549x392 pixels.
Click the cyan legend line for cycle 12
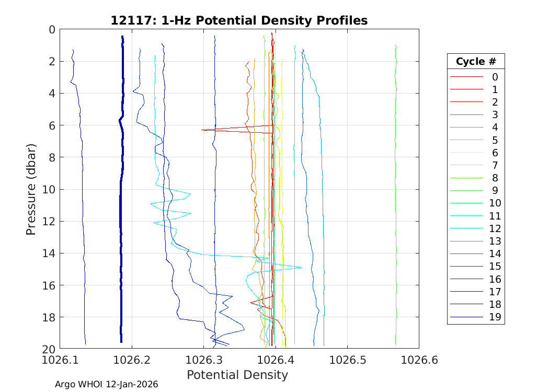pos(466,228)
